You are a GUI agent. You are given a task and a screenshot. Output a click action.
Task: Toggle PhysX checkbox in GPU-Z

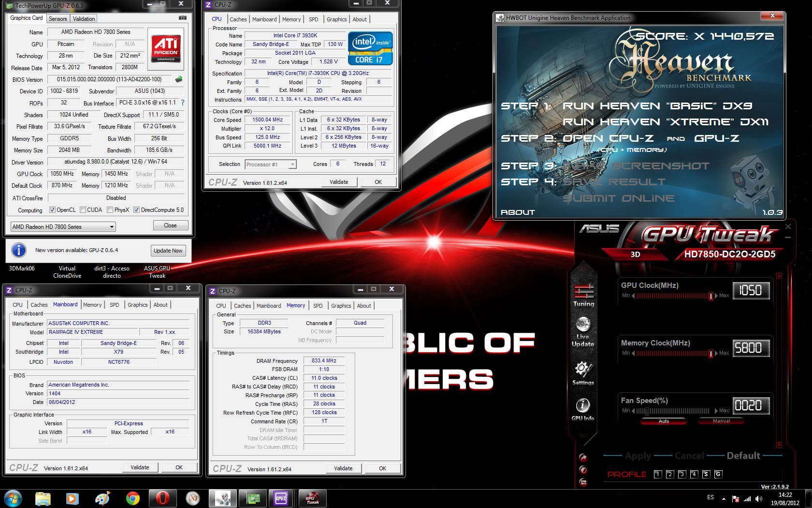[x=110, y=210]
